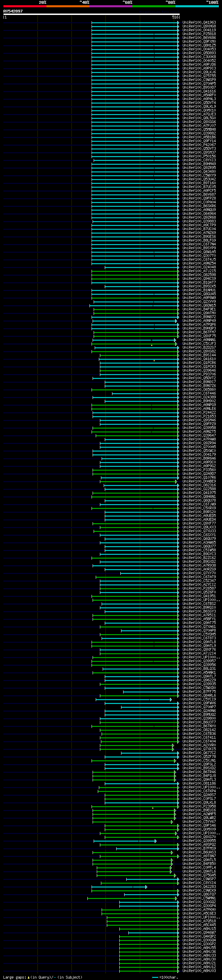Select the UniRef100_Q9LKJ6 label

(x=199, y=72)
